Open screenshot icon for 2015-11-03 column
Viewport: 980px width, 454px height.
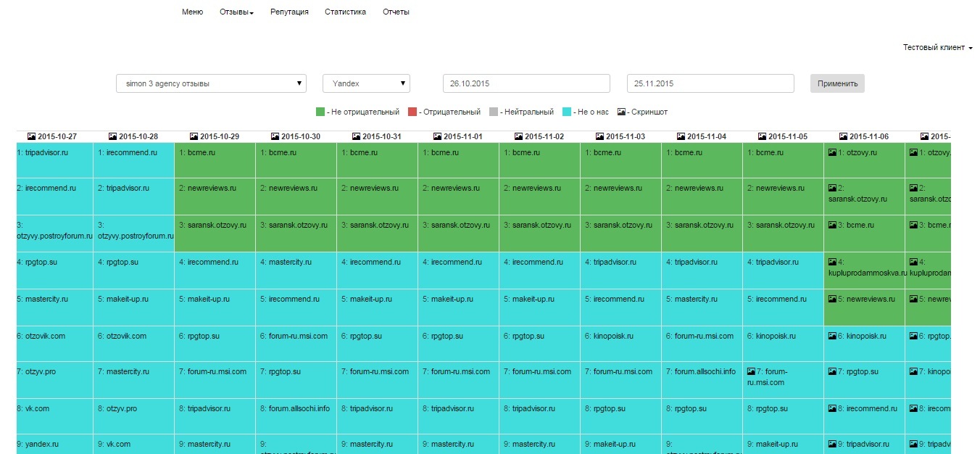(x=599, y=136)
